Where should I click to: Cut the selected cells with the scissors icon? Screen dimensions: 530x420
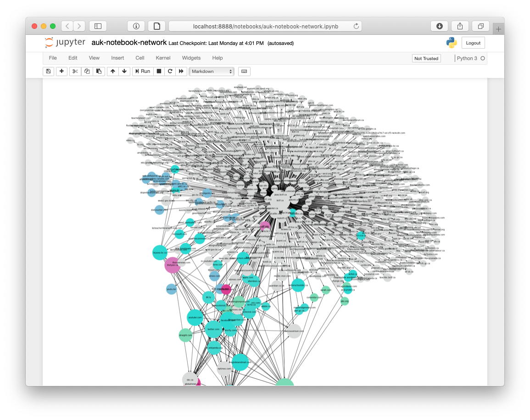coord(75,71)
